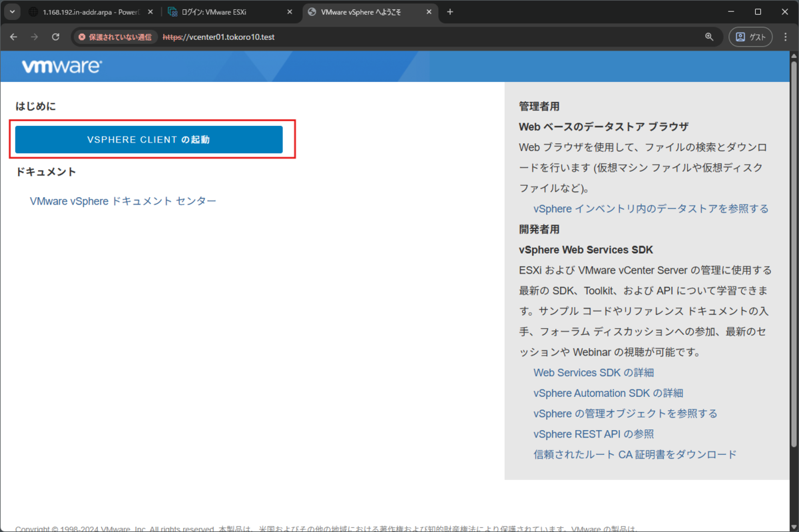799x532 pixels.
Task: Open the zoom magnifier icon in address bar
Action: point(709,37)
